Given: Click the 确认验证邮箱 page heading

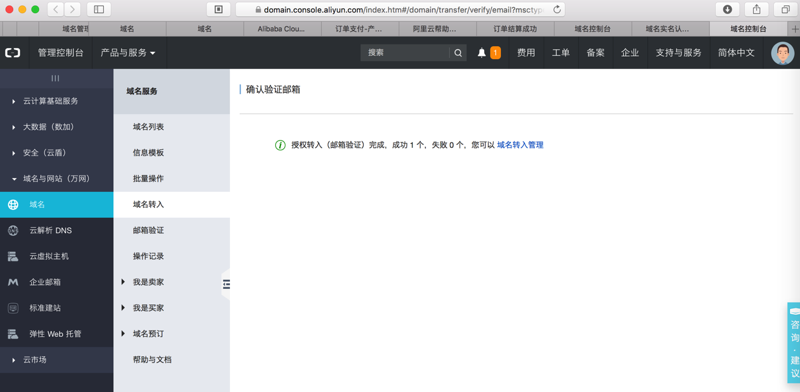Looking at the screenshot, I should click(x=273, y=90).
